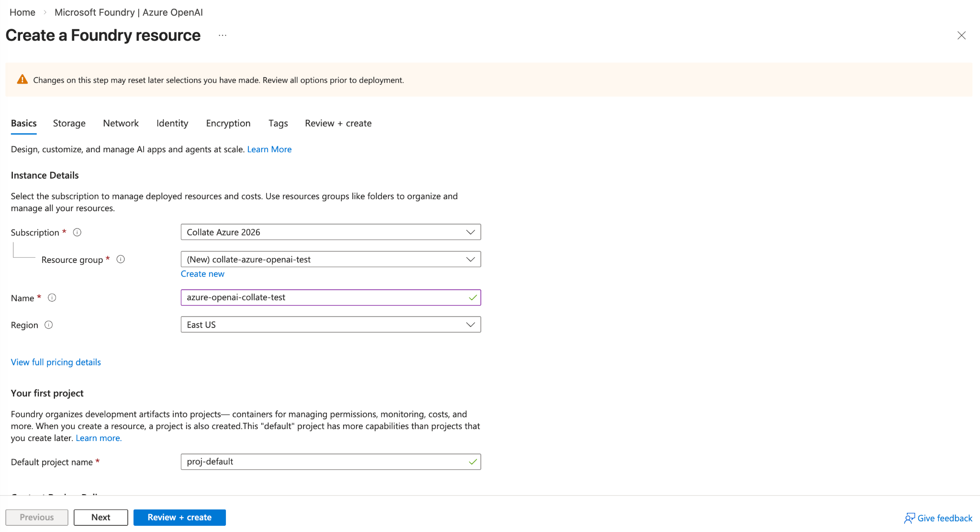Open the Resource group dropdown

coord(331,259)
